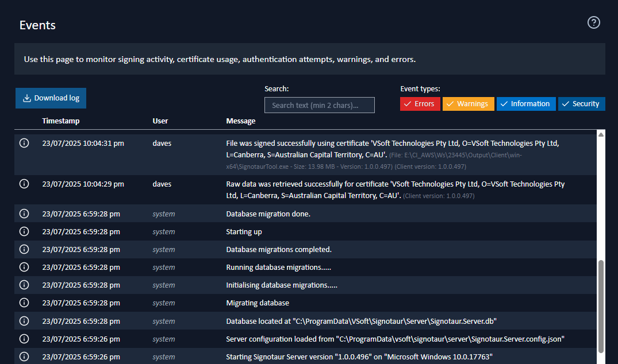Click the 'Search:' label
This screenshot has width=618, height=364.
277,88
